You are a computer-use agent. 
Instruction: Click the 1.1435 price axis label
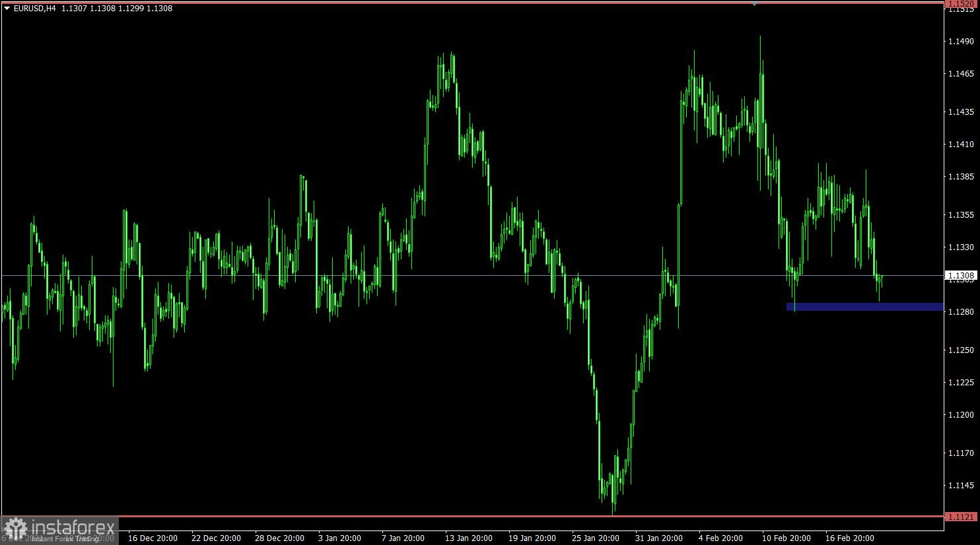(961, 112)
